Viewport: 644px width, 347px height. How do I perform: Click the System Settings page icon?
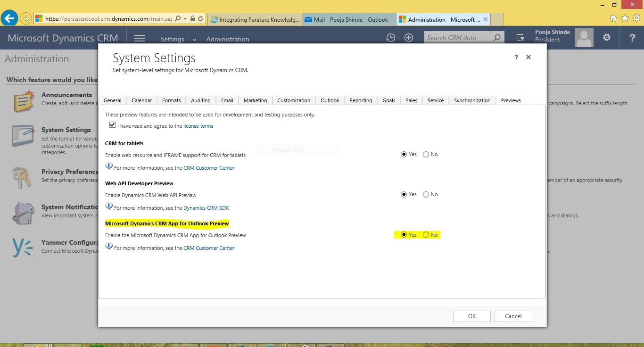tap(23, 136)
